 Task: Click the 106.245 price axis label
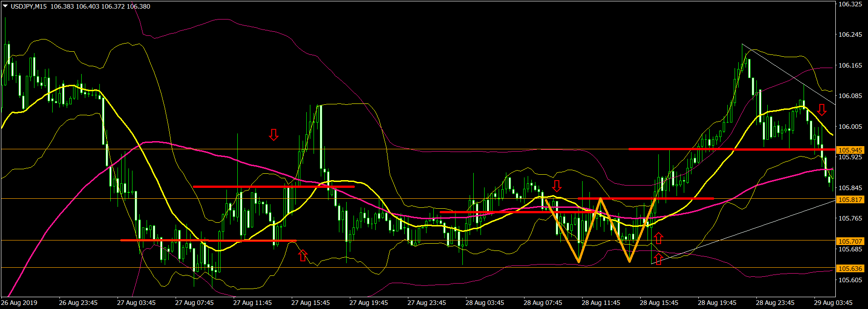tap(850, 34)
